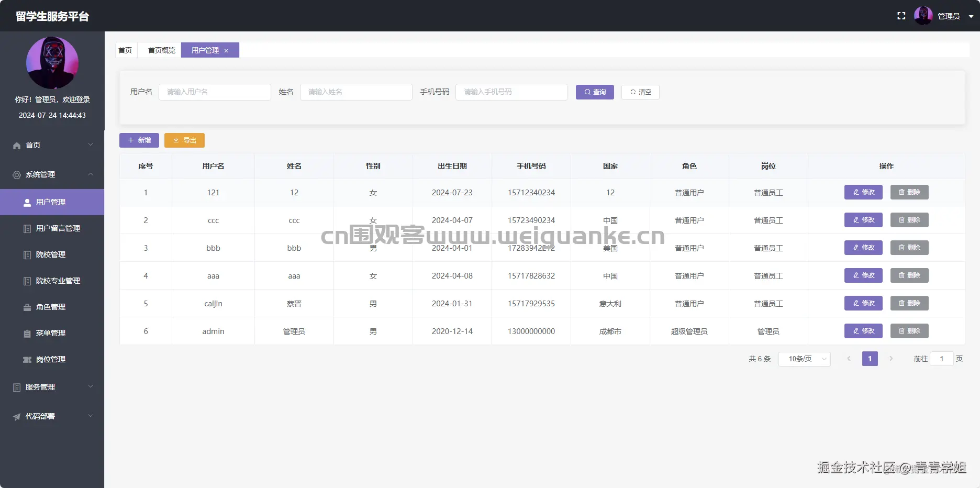
Task: Click the admin avatar in top bar
Action: [923, 16]
